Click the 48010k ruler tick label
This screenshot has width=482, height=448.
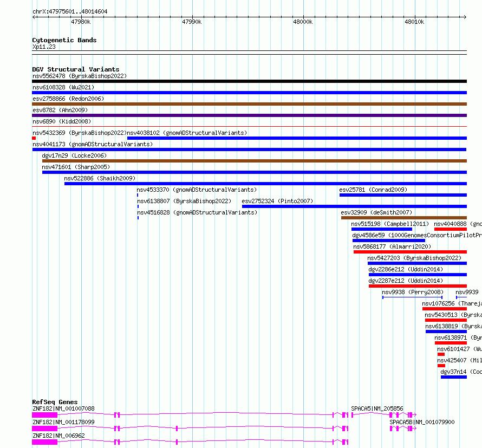pos(414,22)
